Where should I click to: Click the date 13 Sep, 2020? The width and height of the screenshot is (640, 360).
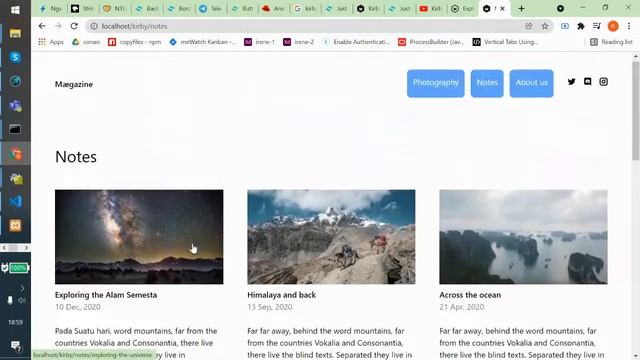click(x=270, y=307)
